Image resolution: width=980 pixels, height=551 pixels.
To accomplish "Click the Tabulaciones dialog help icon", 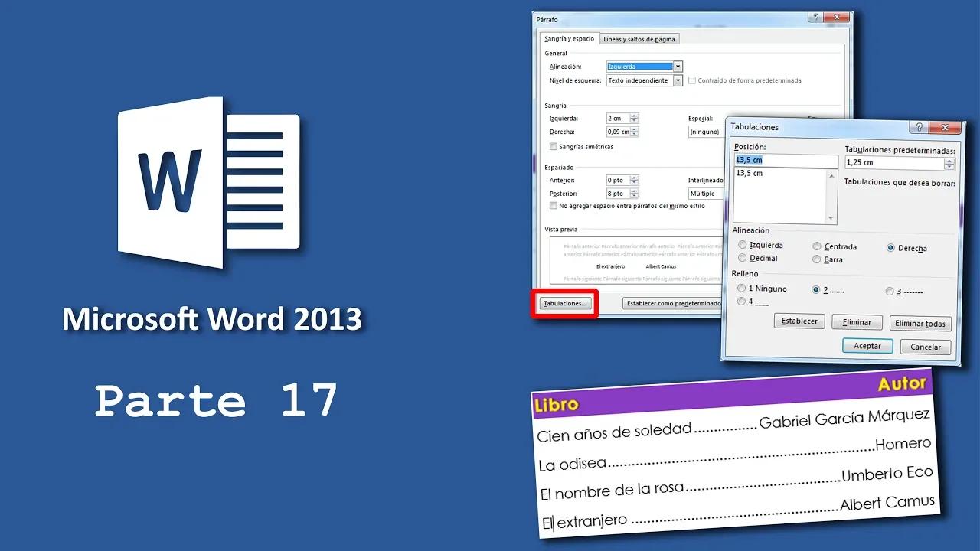I will pyautogui.click(x=920, y=127).
